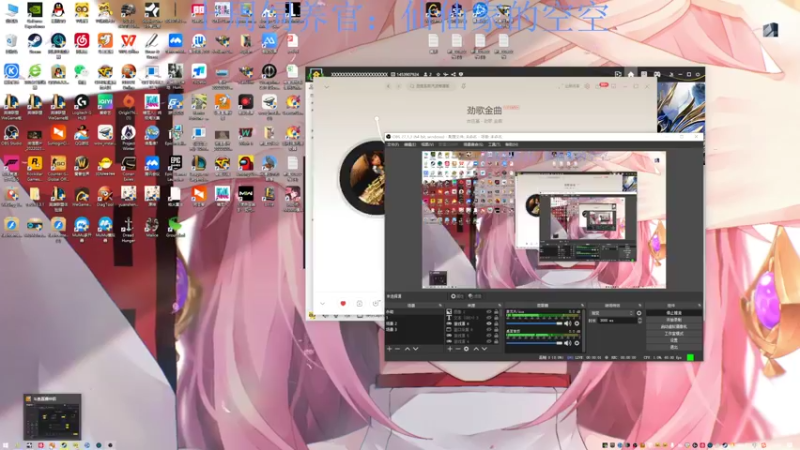Open the 淡变 transition dropdown
Image resolution: width=800 pixels, height=450 pixels.
[612, 313]
